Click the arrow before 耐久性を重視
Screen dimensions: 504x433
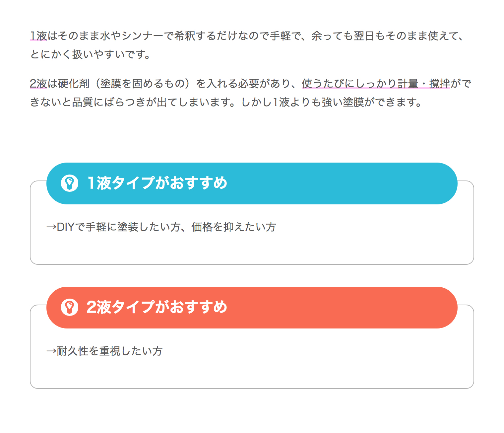[x=52, y=351]
